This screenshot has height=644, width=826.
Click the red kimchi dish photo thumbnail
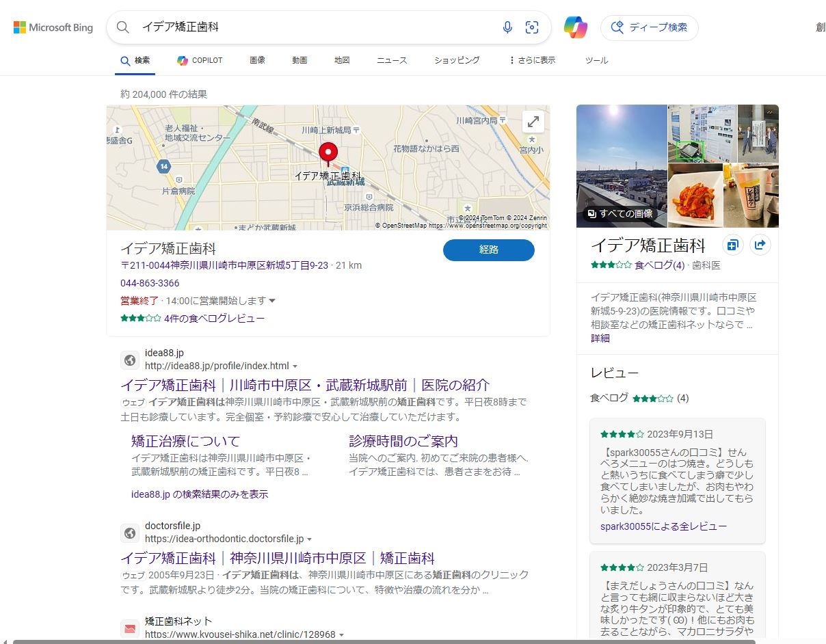pyautogui.click(x=695, y=196)
